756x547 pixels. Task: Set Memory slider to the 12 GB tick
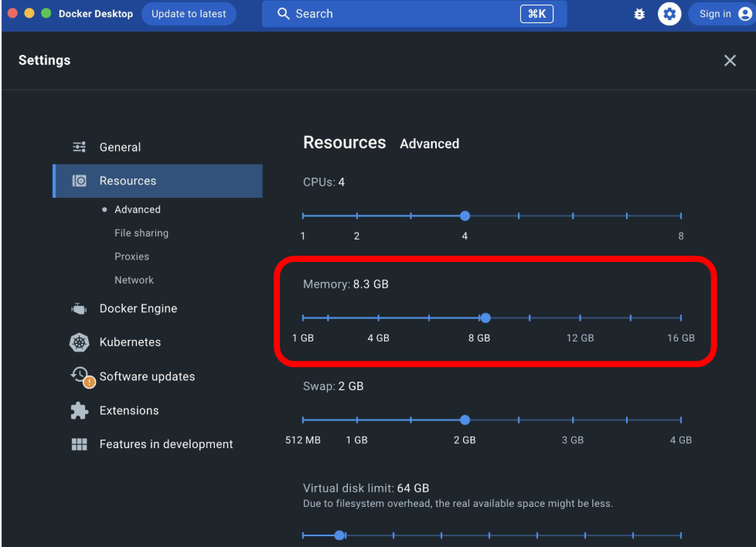(580, 318)
